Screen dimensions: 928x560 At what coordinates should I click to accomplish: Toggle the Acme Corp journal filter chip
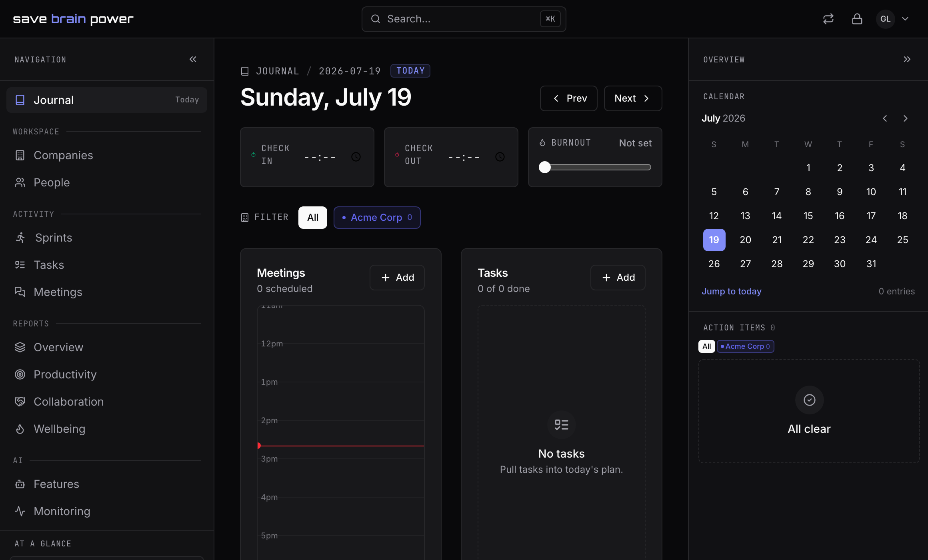377,218
